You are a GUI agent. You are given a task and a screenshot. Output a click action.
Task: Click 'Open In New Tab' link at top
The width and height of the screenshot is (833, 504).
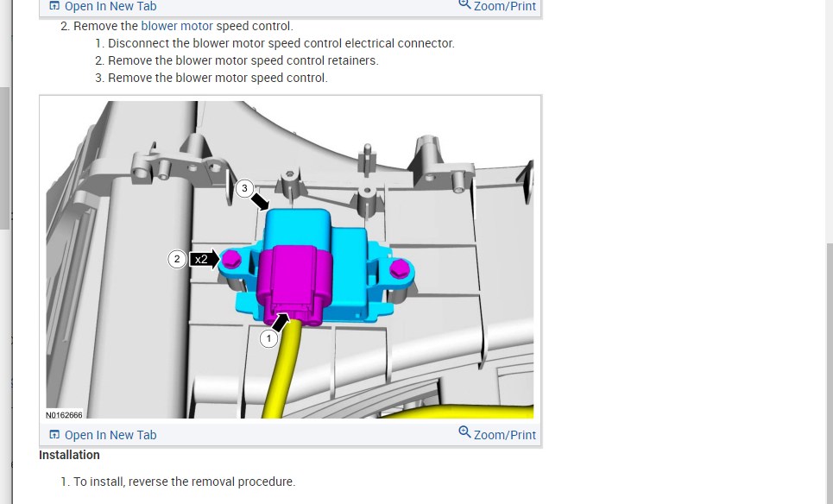point(110,6)
